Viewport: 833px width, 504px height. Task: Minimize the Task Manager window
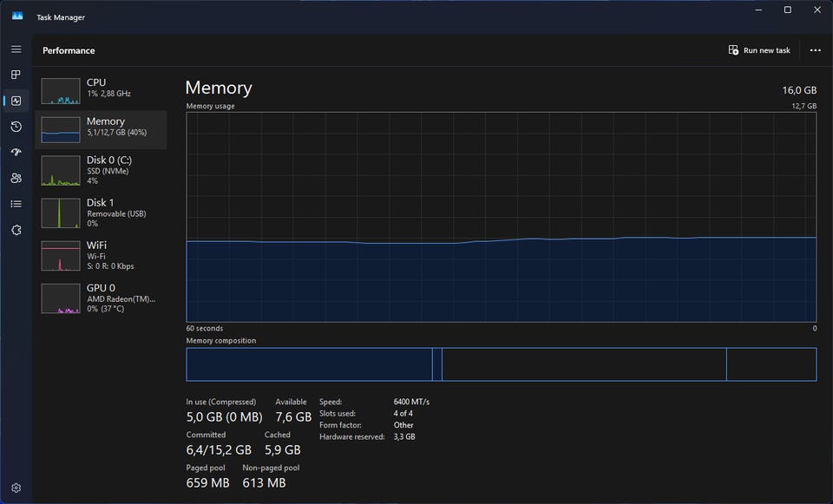(758, 10)
